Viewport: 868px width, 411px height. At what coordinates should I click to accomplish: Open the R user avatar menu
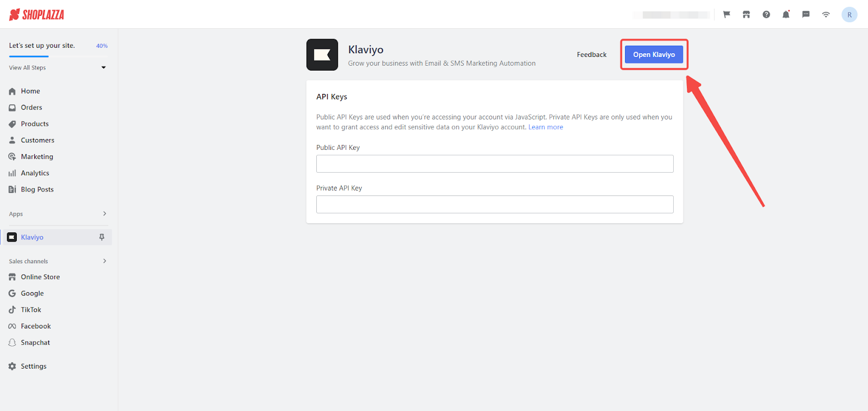(850, 15)
